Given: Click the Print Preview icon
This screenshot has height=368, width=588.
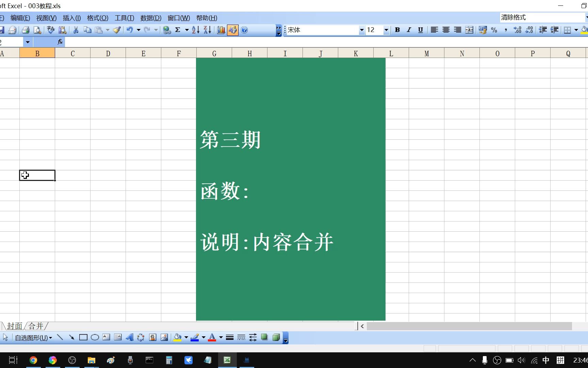Looking at the screenshot, I should (x=37, y=30).
